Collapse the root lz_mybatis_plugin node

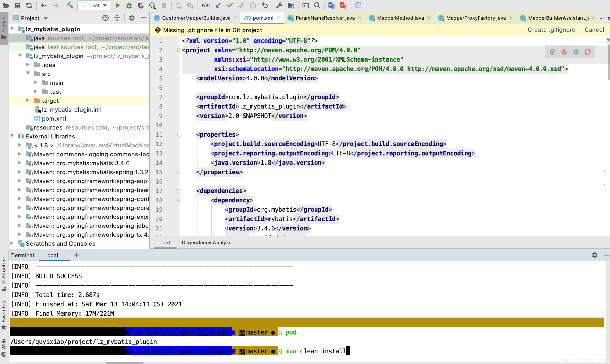point(12,29)
